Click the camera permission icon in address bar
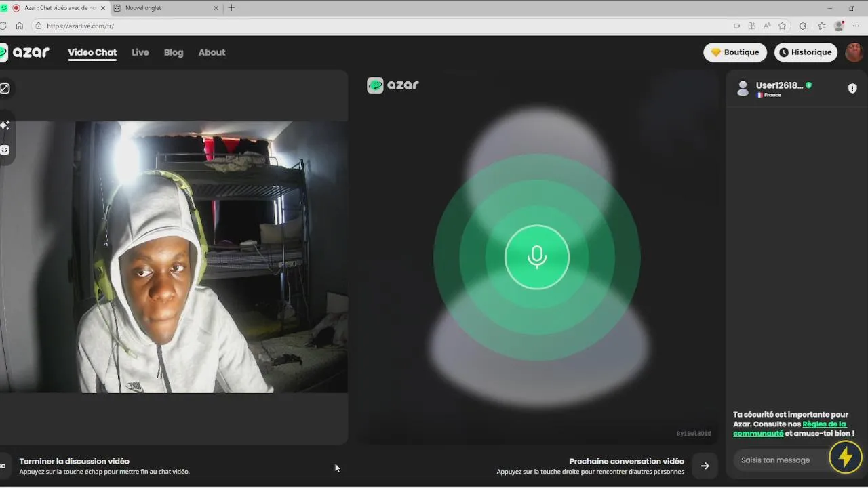Image resolution: width=868 pixels, height=488 pixels. (x=736, y=26)
